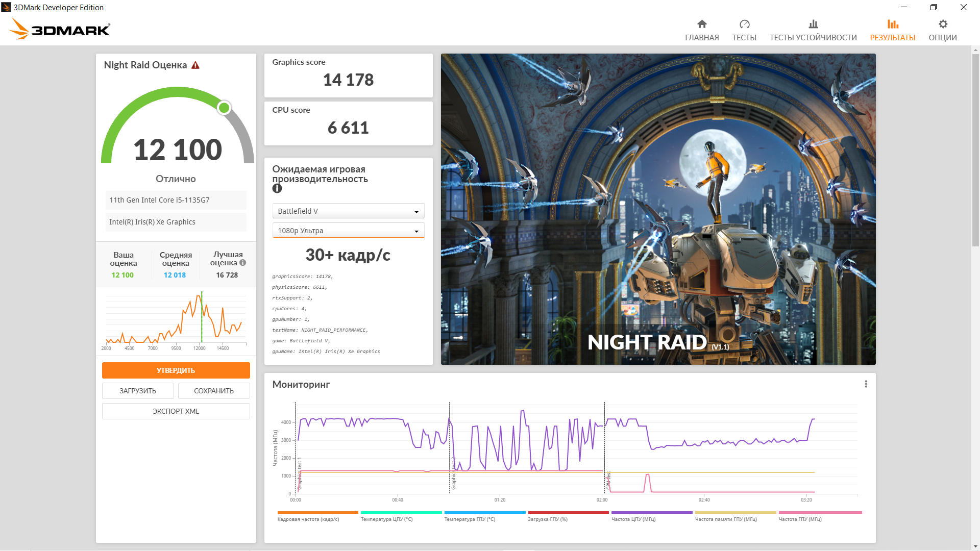The height and width of the screenshot is (551, 980).
Task: Click the home icon in navigation
Action: (x=702, y=24)
